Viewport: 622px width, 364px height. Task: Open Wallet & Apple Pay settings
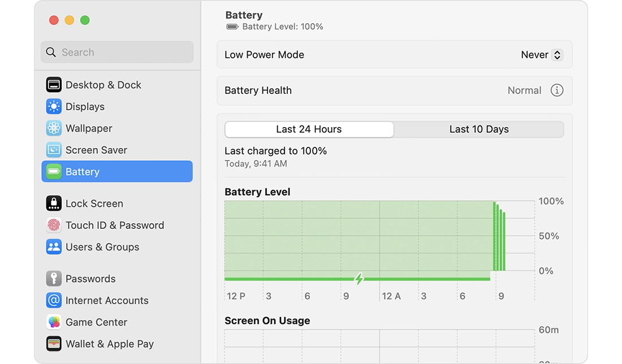tap(109, 344)
